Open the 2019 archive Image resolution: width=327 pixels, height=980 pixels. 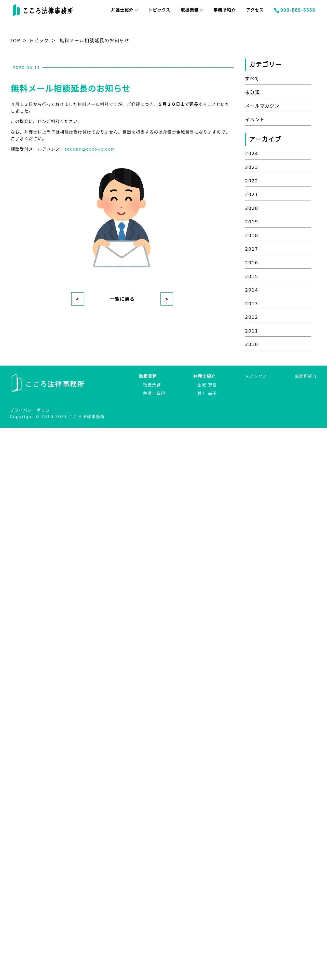[x=278, y=222]
